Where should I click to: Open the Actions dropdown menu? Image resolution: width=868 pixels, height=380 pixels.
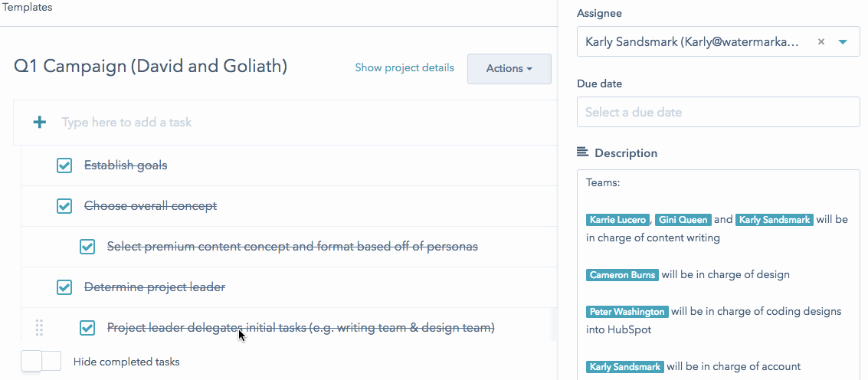click(509, 69)
